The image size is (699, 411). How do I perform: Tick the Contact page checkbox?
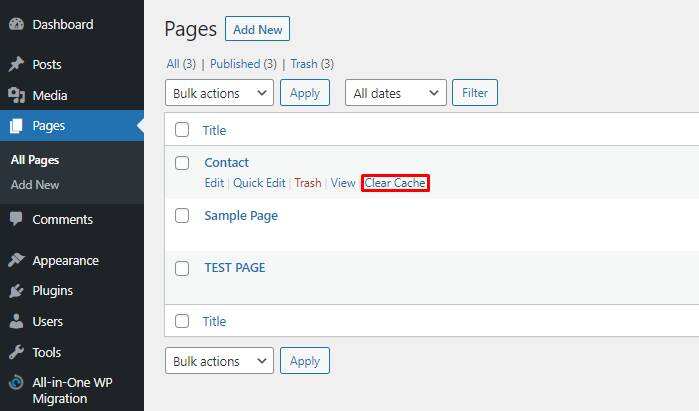click(x=182, y=163)
